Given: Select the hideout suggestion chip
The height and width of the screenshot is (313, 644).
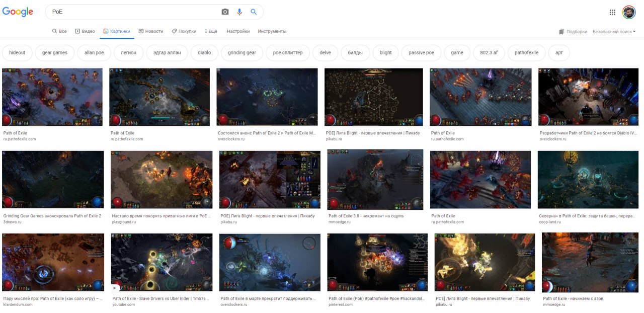Looking at the screenshot, I should pos(17,53).
